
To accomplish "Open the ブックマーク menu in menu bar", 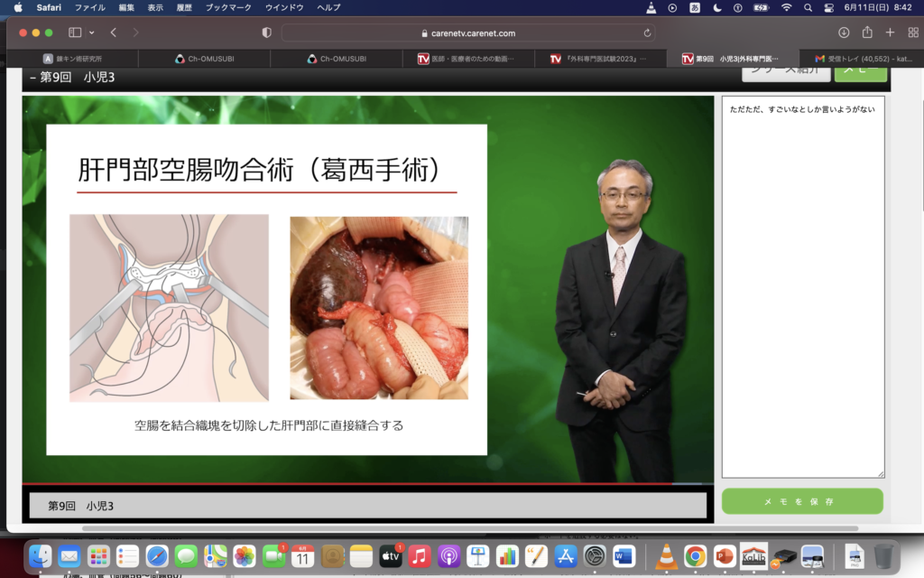I will point(229,7).
